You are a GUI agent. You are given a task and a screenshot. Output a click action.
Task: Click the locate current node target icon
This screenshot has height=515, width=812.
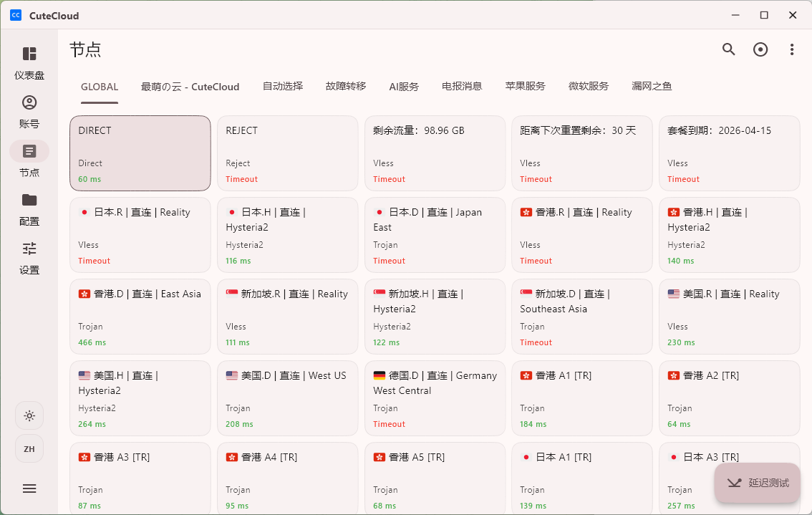click(x=760, y=49)
